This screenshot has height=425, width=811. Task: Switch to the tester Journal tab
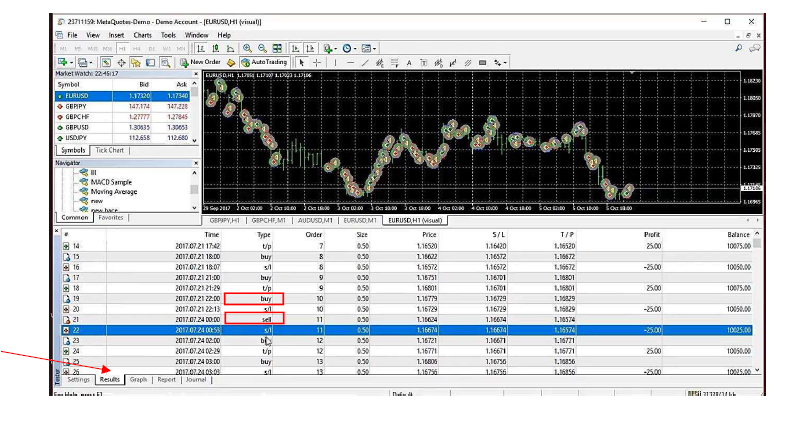(196, 380)
